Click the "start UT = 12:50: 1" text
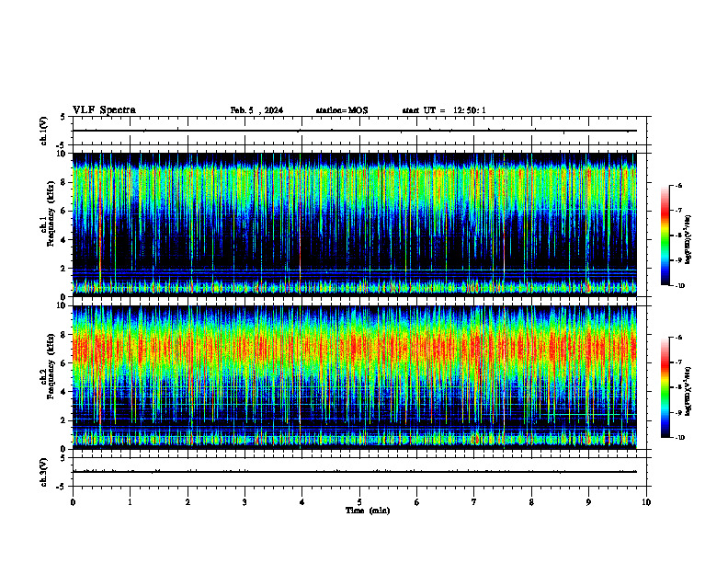 coord(444,110)
